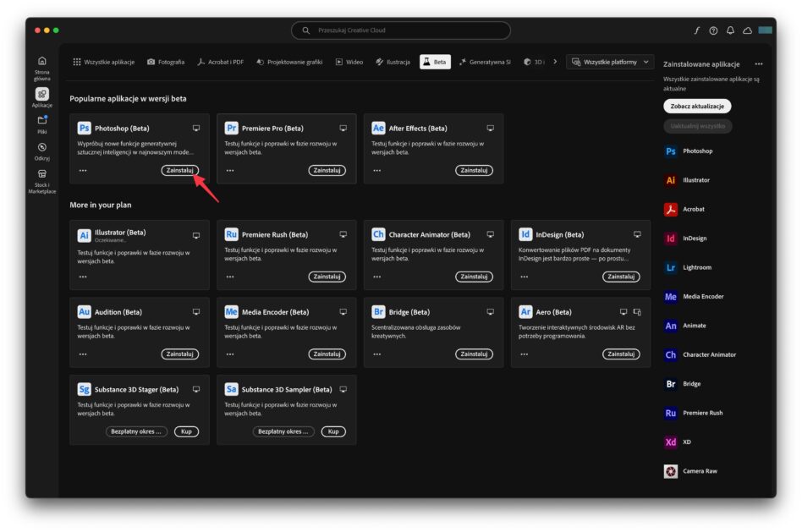Click the Photoshop (Beta) app icon
Image resolution: width=802 pixels, height=532 pixels.
[x=84, y=128]
